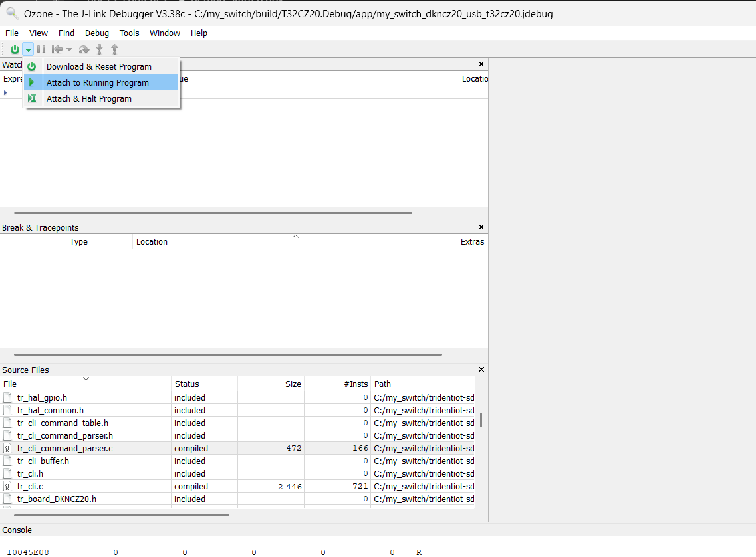The height and width of the screenshot is (557, 756).
Task: Open the Debug menu
Action: click(x=97, y=33)
